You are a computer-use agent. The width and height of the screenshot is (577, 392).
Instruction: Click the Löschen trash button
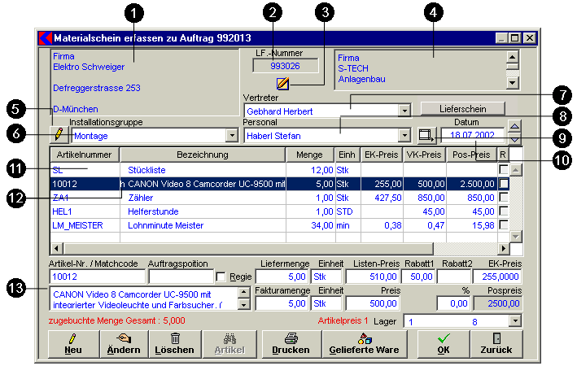(x=175, y=343)
